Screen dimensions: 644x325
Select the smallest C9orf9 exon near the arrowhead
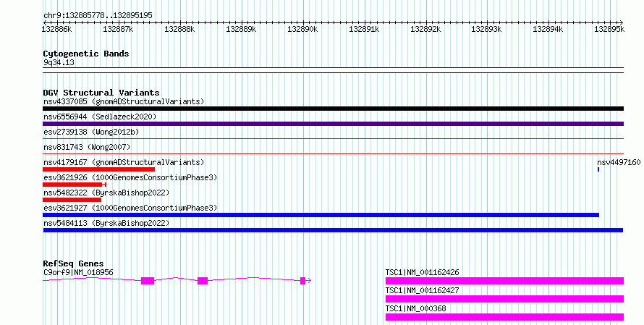coord(302,281)
